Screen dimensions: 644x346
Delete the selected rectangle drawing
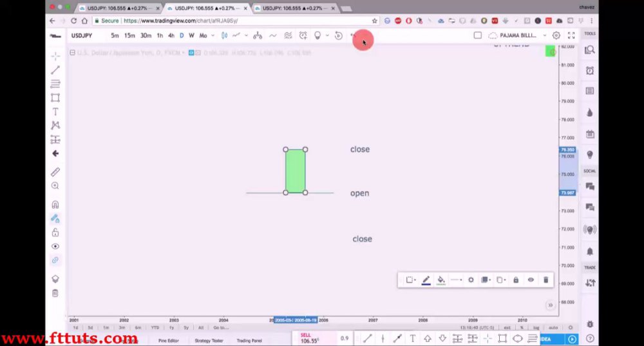click(x=546, y=280)
